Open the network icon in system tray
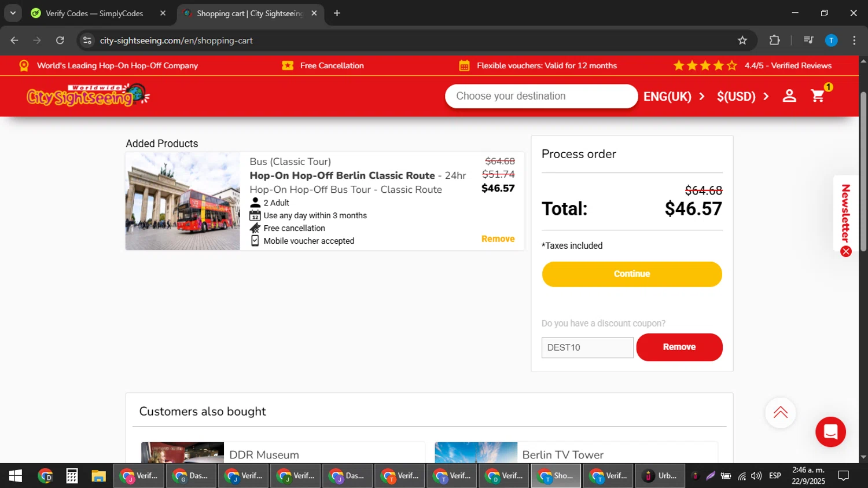Viewport: 868px width, 488px height. tap(741, 476)
